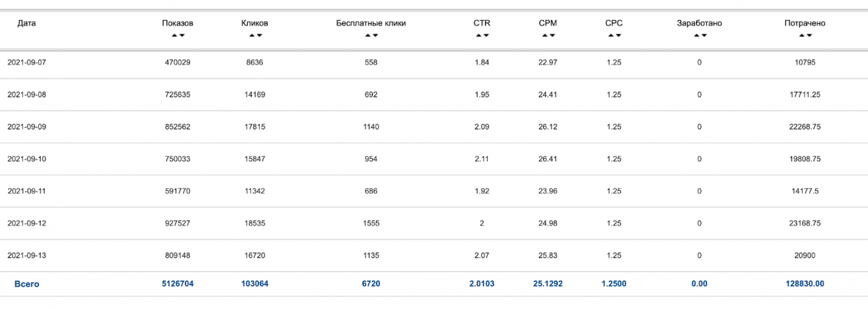This screenshot has width=868, height=309.
Task: Click the 22268.75 spent cell
Action: [x=805, y=127]
